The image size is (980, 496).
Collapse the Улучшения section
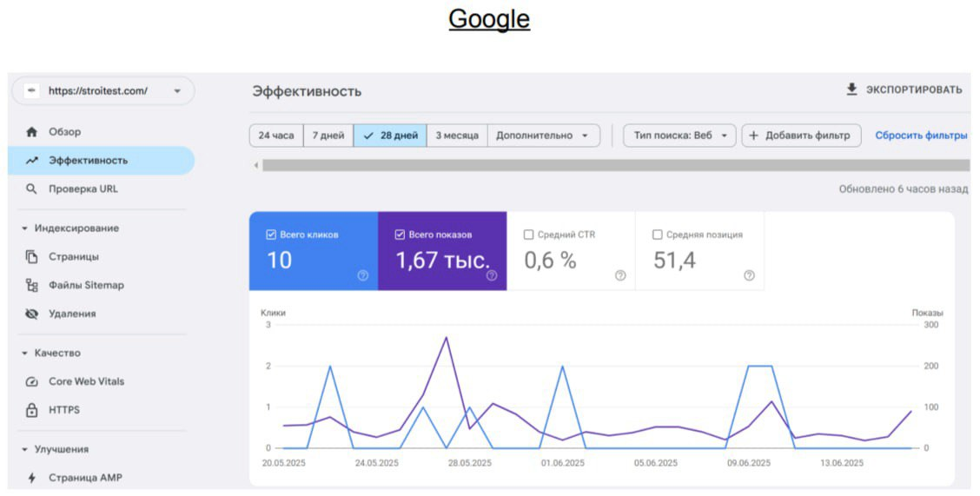tap(24, 450)
